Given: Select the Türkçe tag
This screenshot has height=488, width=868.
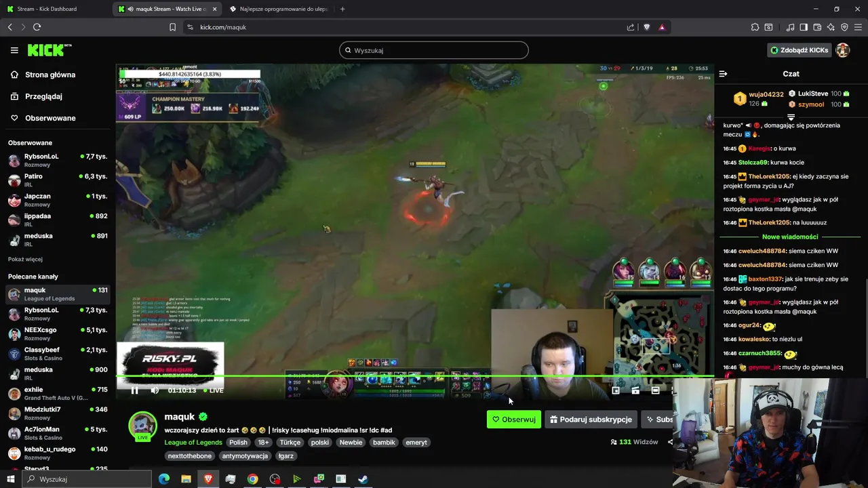Looking at the screenshot, I should click(290, 443).
